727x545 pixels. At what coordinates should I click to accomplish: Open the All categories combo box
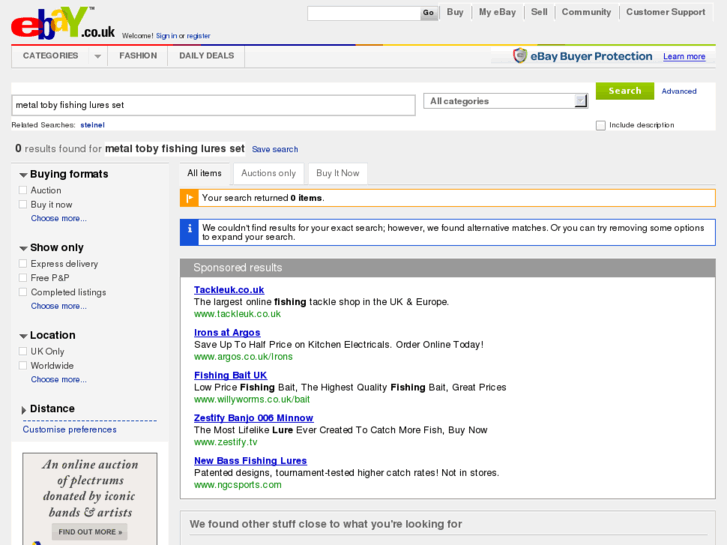506,101
